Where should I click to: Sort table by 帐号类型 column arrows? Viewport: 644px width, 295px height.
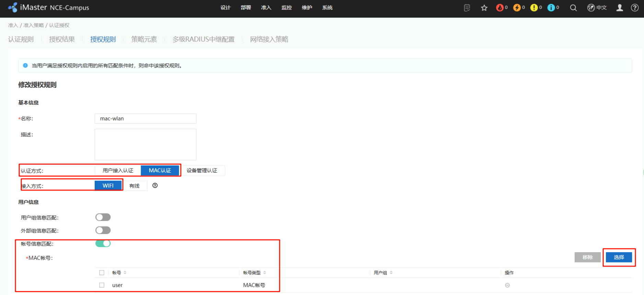tap(265, 273)
